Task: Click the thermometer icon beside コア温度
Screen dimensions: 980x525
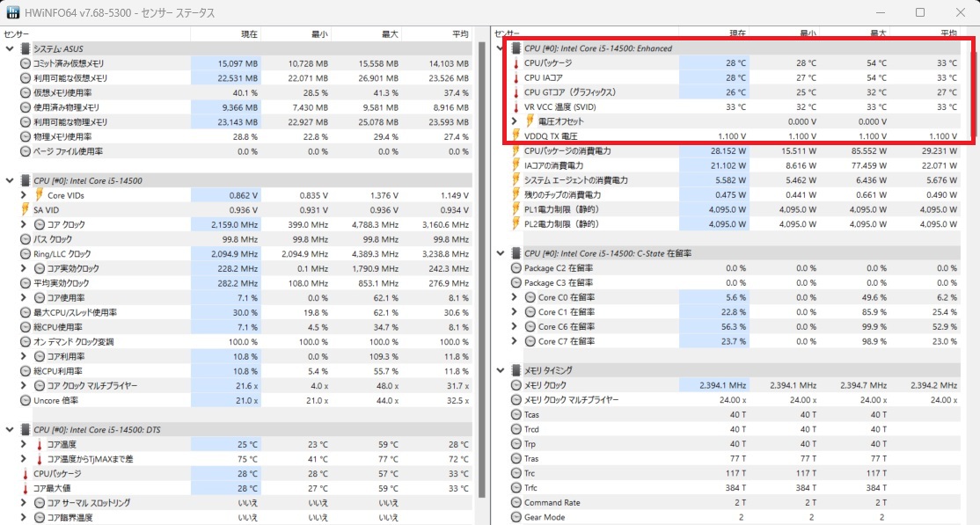Action: (39, 444)
